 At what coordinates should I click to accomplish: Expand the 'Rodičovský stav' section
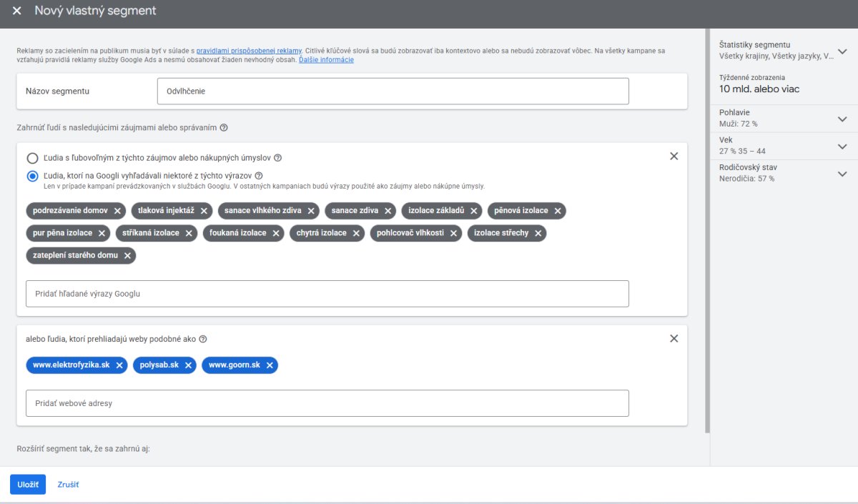pos(842,174)
